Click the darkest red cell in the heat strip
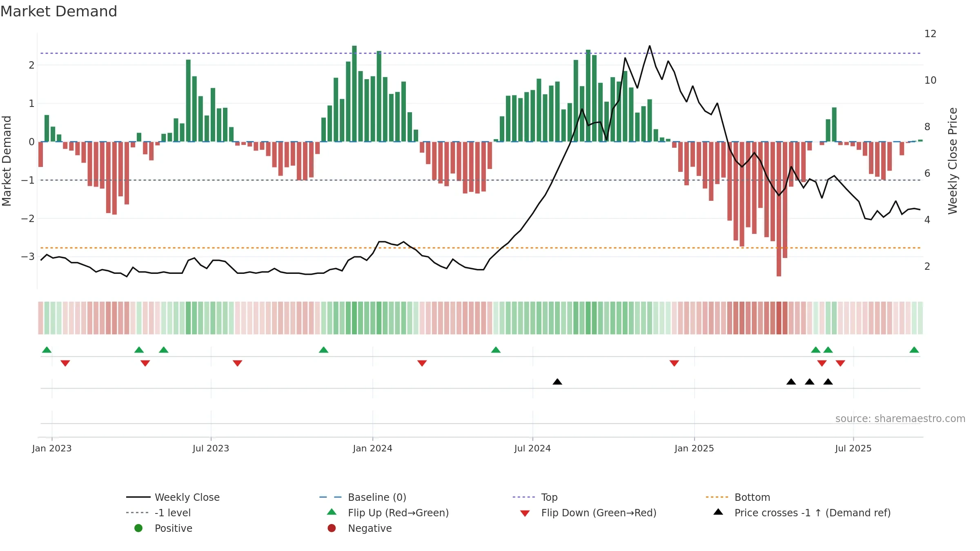The image size is (980, 551). [x=779, y=318]
